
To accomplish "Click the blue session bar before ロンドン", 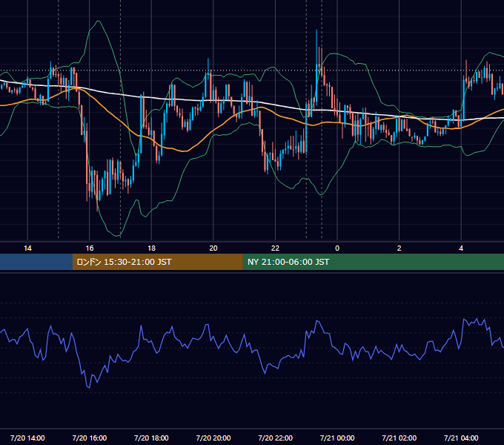I will tap(36, 262).
